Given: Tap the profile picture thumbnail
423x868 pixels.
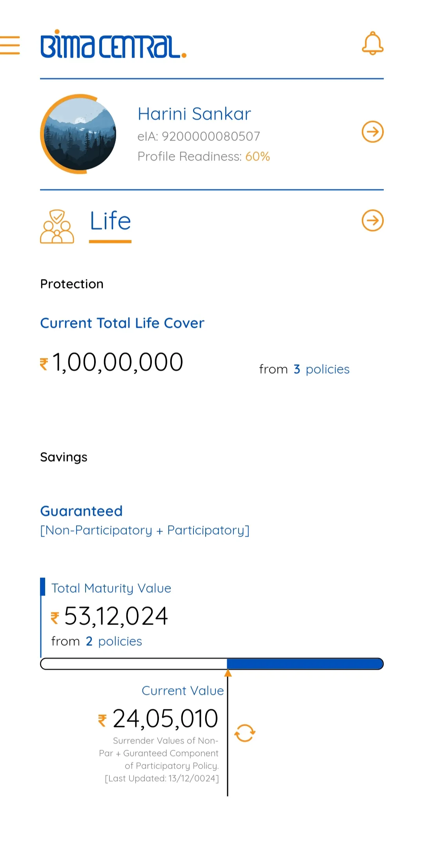Looking at the screenshot, I should pos(79,134).
